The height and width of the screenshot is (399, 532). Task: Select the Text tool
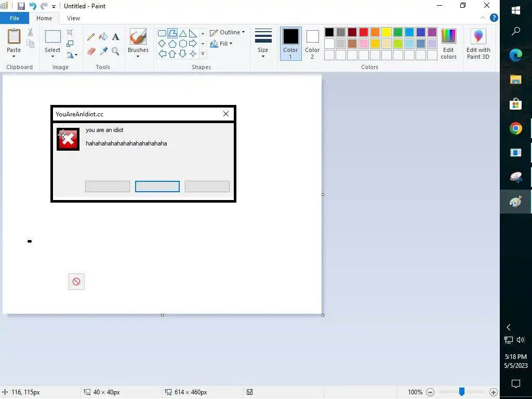point(115,37)
